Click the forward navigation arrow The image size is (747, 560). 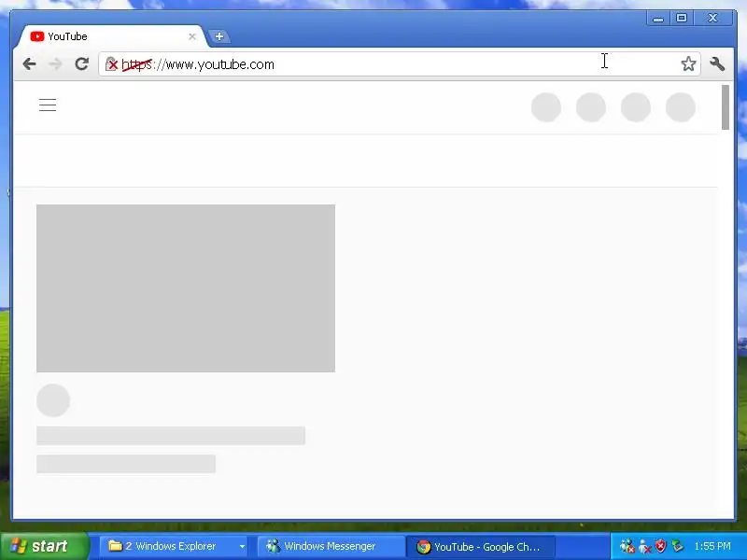[56, 63]
